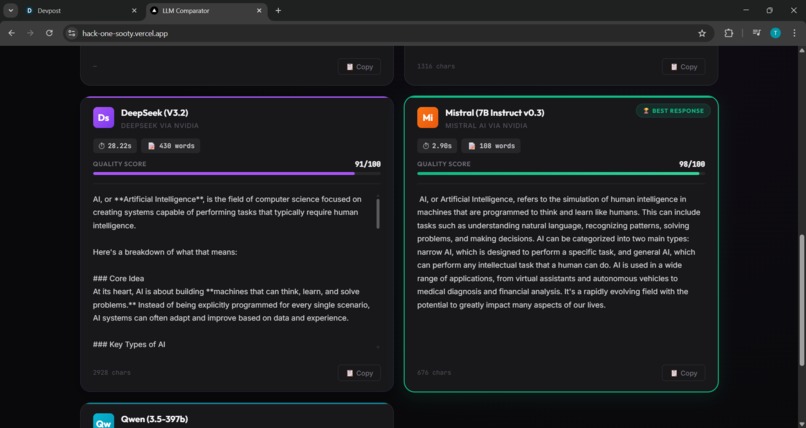Reload the current page

coord(49,33)
